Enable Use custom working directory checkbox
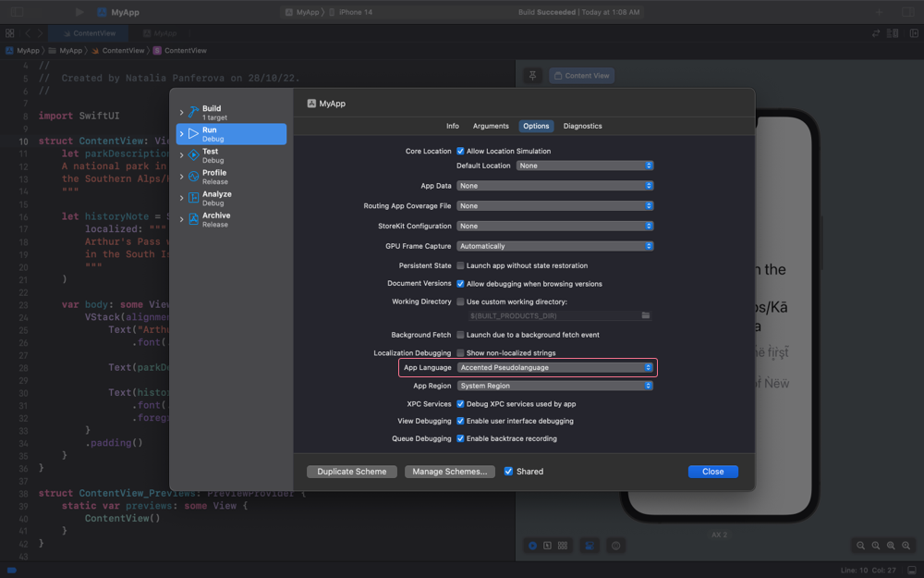924x578 pixels. [460, 302]
